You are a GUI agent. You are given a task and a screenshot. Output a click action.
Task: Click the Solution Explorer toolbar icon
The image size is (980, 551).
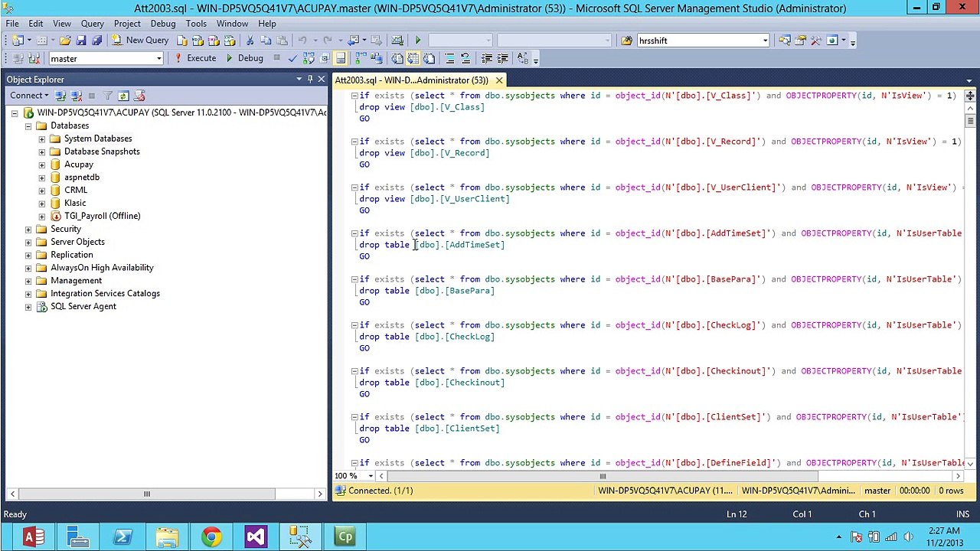coord(785,41)
